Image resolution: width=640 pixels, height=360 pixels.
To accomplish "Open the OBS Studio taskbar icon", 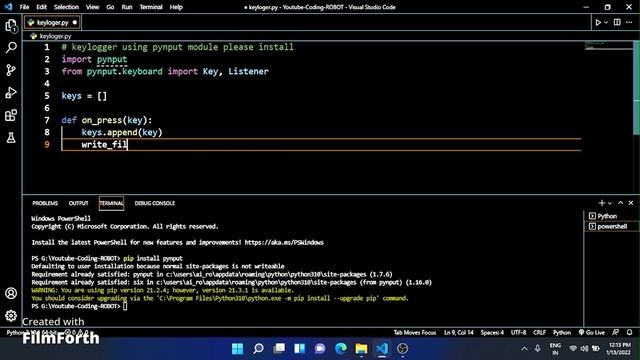I will pos(402,349).
